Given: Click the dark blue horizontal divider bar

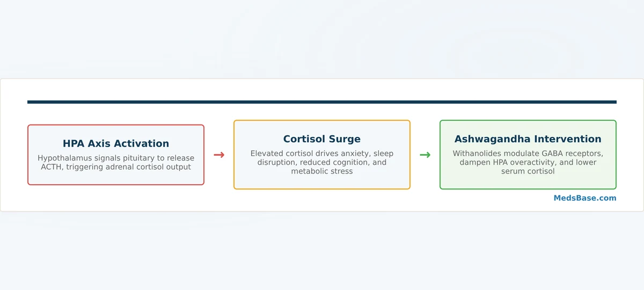Looking at the screenshot, I should click(322, 102).
